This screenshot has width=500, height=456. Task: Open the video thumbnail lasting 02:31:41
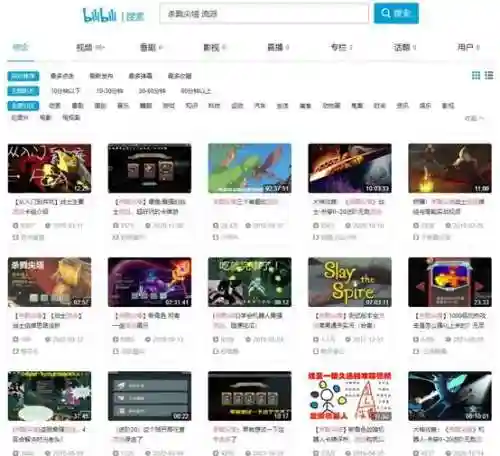click(x=150, y=282)
